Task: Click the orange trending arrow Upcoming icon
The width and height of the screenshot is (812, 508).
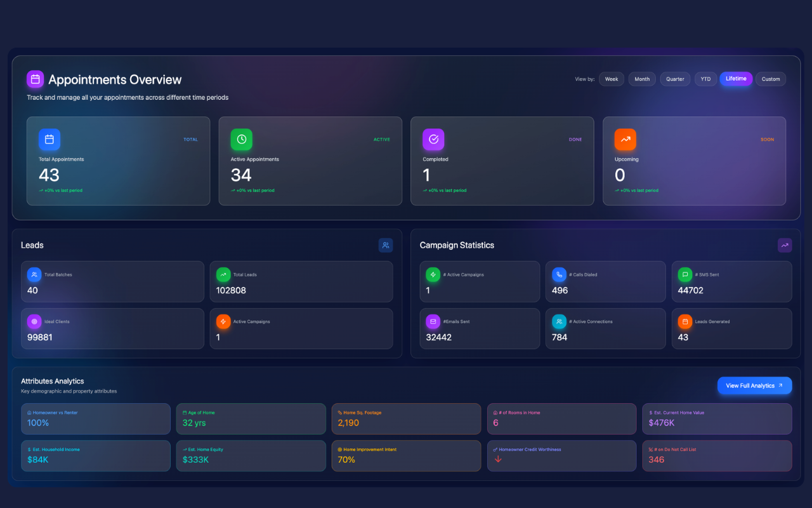Action: coord(625,140)
